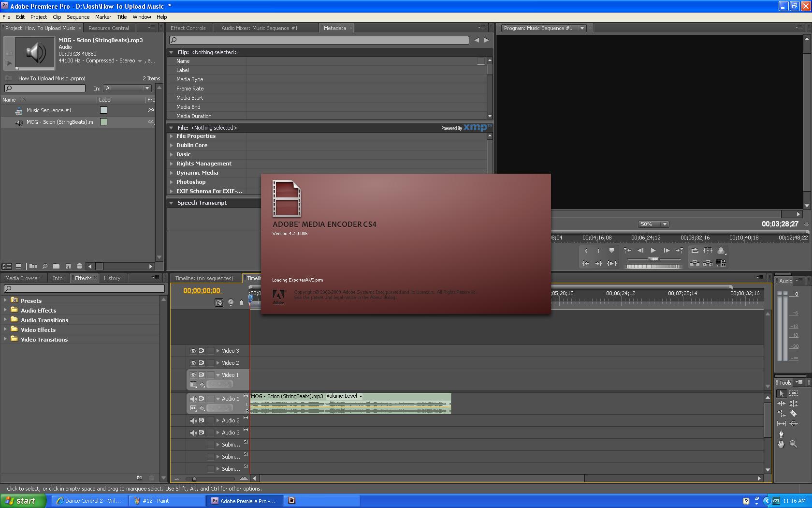Open the Sequence menu
The image size is (812, 508).
point(78,17)
